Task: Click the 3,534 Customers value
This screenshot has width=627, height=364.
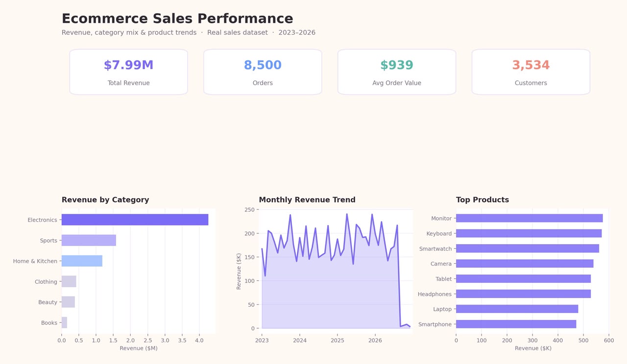Action: pos(531,66)
